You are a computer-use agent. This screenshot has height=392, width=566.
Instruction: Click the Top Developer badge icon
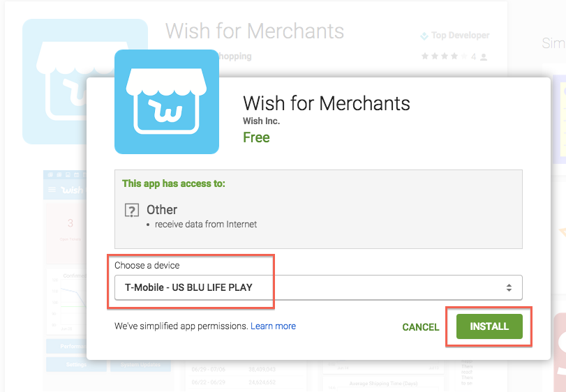[x=424, y=36]
